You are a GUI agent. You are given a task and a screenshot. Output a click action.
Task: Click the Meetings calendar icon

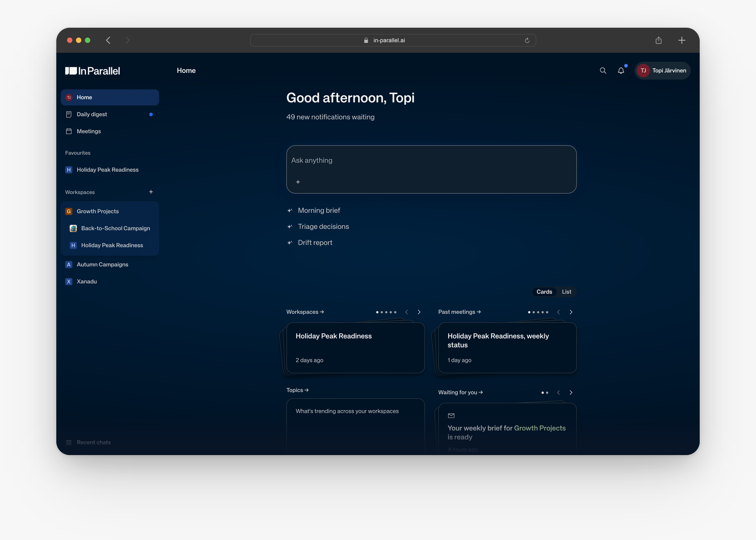(69, 131)
